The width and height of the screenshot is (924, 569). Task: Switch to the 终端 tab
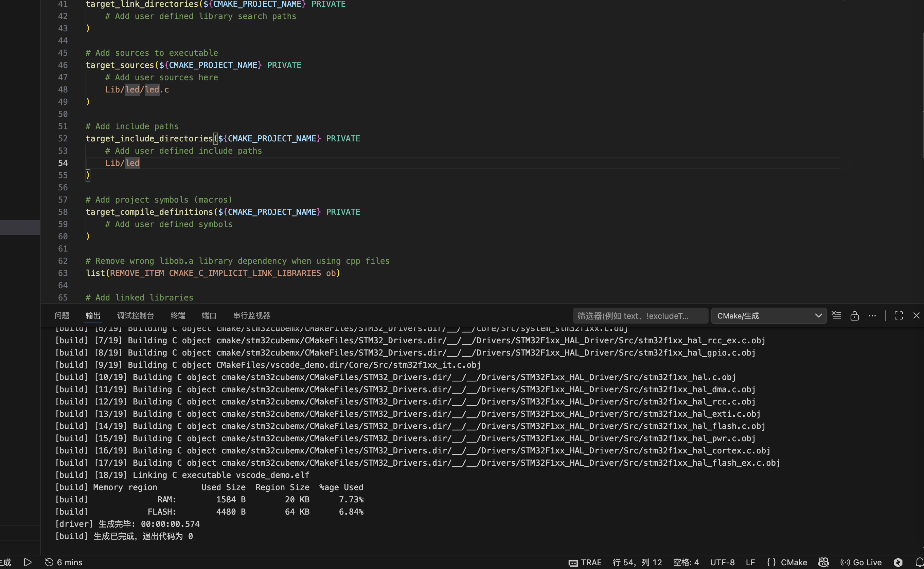(x=178, y=315)
